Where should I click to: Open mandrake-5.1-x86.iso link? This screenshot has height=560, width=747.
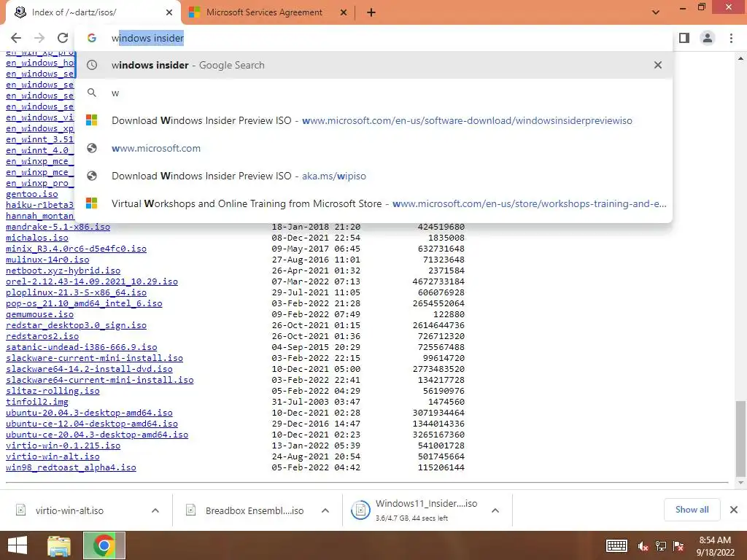pyautogui.click(x=58, y=227)
